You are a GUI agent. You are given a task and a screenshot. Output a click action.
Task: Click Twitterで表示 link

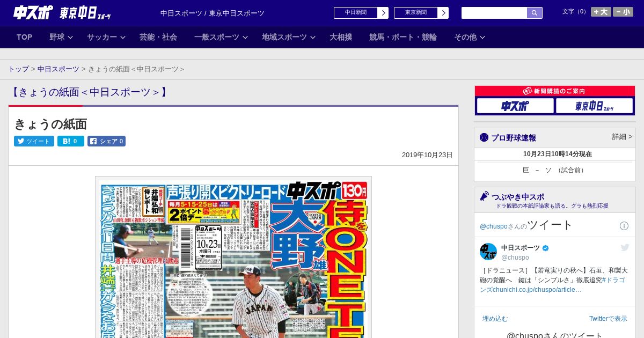pos(608,319)
